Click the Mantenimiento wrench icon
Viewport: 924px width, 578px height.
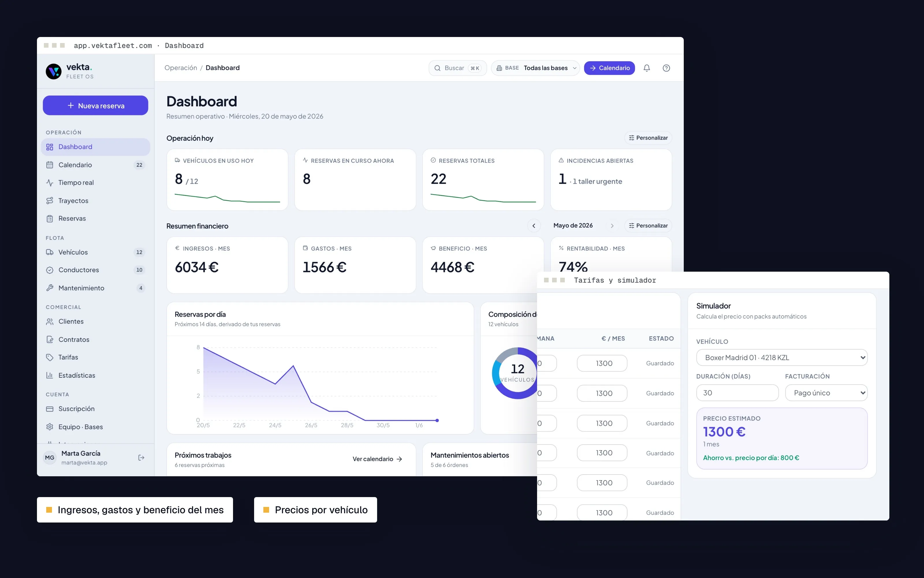pyautogui.click(x=50, y=288)
